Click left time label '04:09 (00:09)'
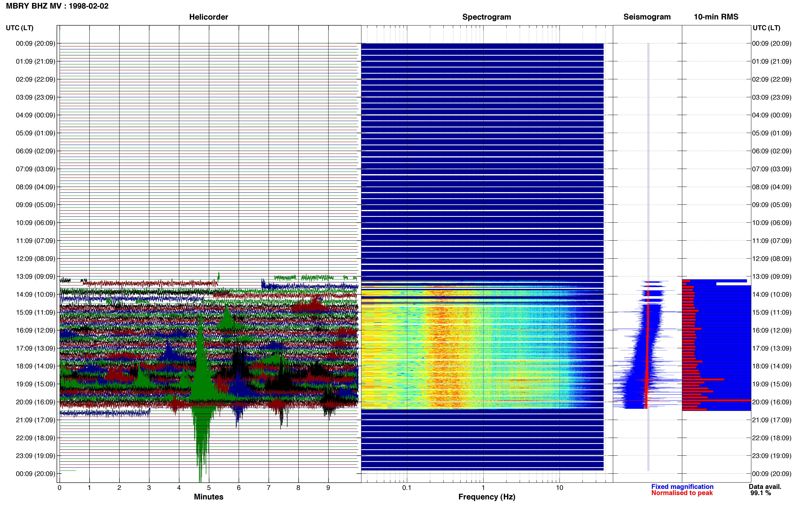This screenshot has width=812, height=508. point(36,115)
